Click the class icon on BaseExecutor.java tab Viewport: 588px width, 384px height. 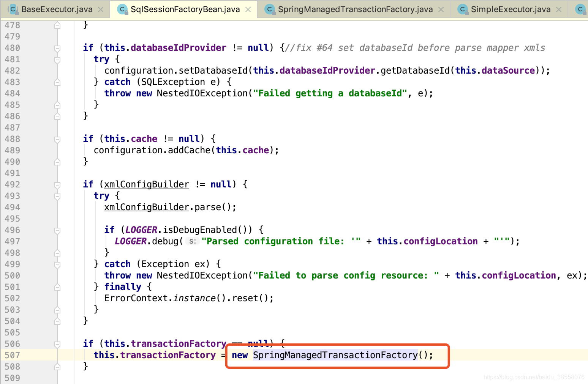point(13,9)
